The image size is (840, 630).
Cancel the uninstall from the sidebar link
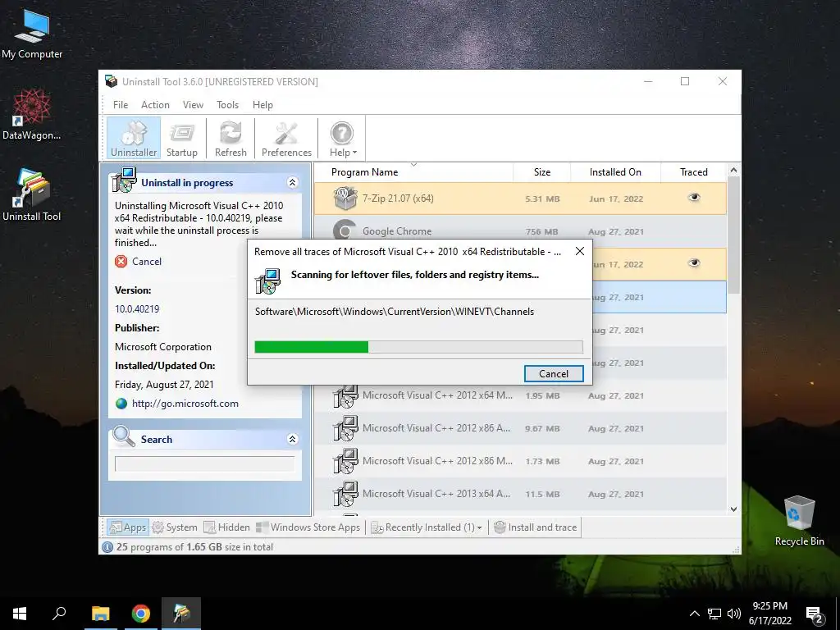pyautogui.click(x=147, y=262)
